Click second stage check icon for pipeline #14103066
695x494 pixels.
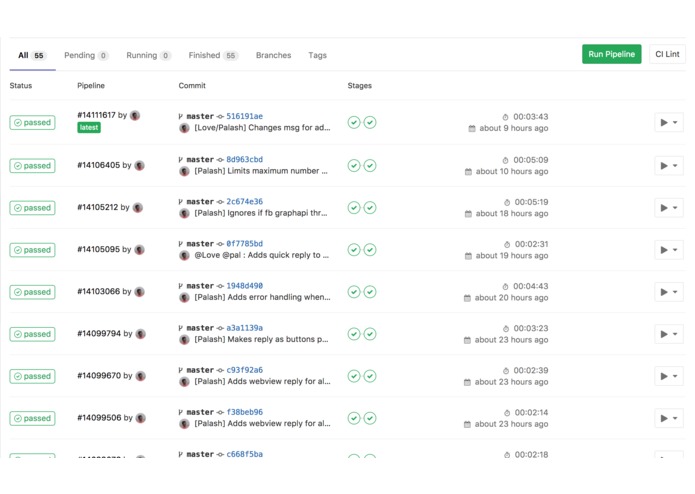tap(370, 292)
